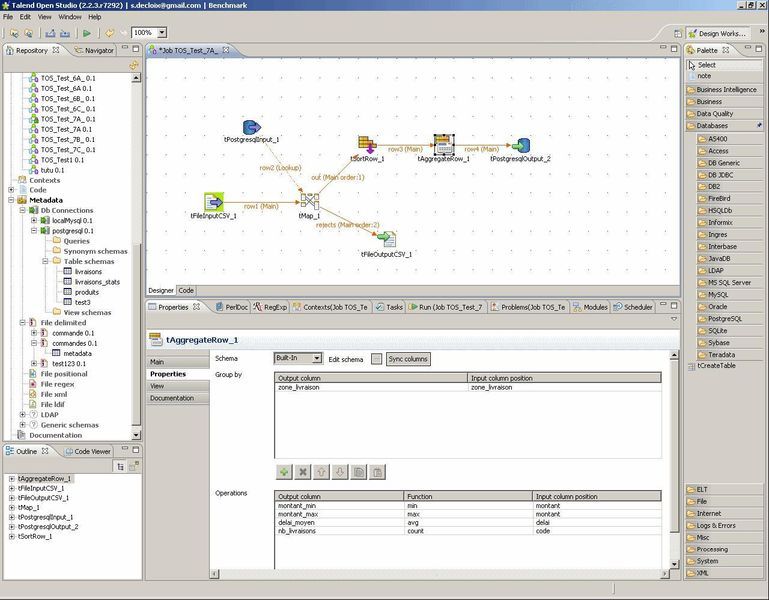Select the montant_min output column cell
The height and width of the screenshot is (600, 769).
tap(338, 506)
